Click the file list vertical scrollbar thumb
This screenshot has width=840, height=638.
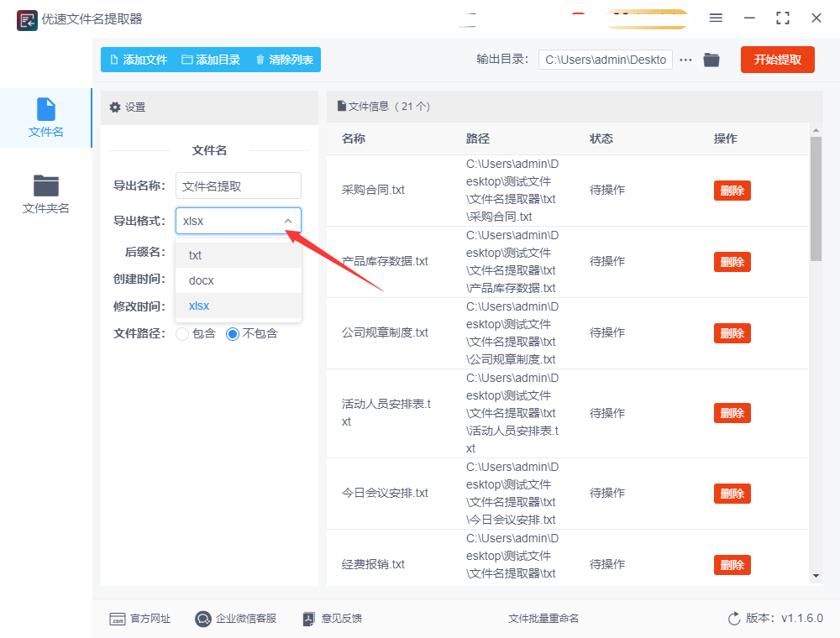pyautogui.click(x=816, y=199)
